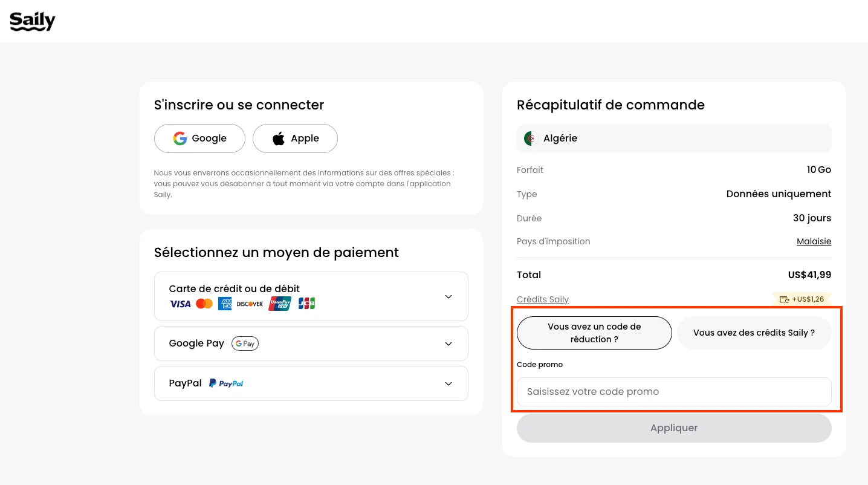Viewport: 868px width, 485px height.
Task: Switch to the Vous avez des crédits Saily tab
Action: point(754,333)
